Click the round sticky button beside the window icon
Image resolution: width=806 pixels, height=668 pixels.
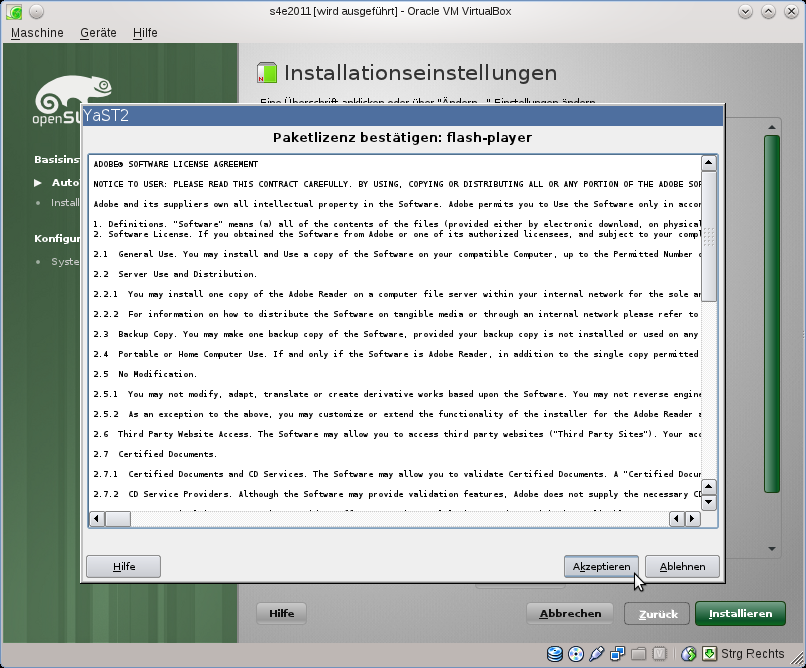pos(36,11)
